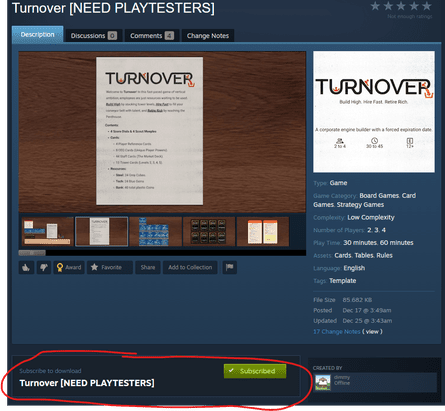Click the Rules assets tag
The image size is (445, 411).
tap(384, 255)
